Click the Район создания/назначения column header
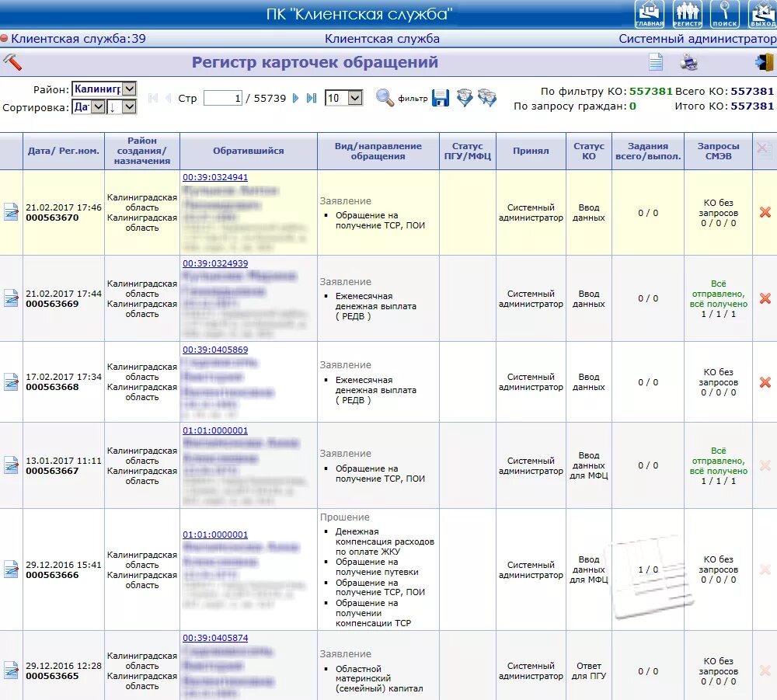The width and height of the screenshot is (777, 700). (x=141, y=151)
